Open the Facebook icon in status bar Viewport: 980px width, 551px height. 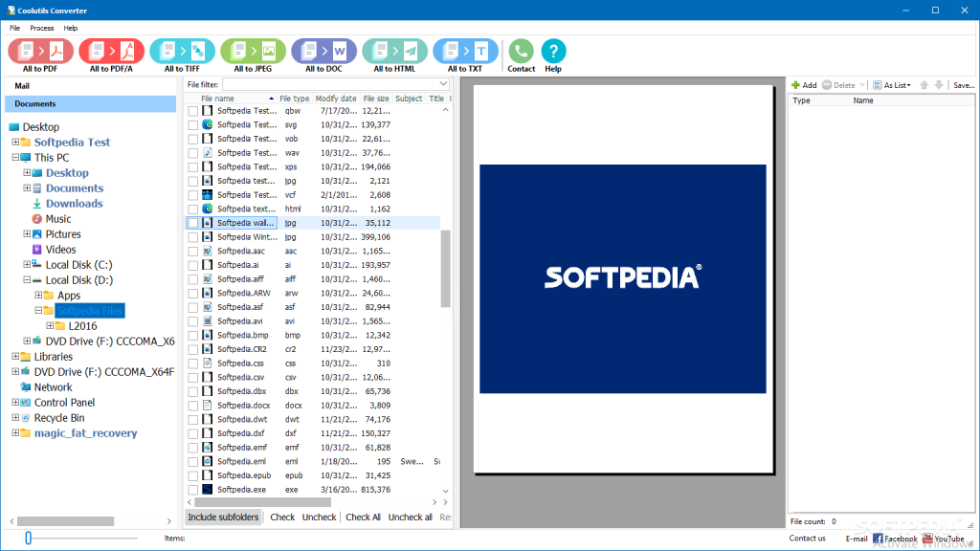878,539
